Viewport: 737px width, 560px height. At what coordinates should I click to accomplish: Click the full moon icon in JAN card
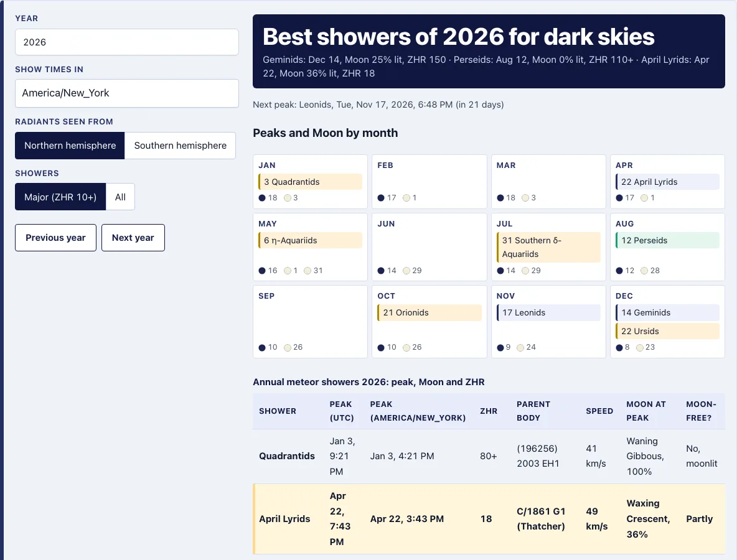click(288, 198)
